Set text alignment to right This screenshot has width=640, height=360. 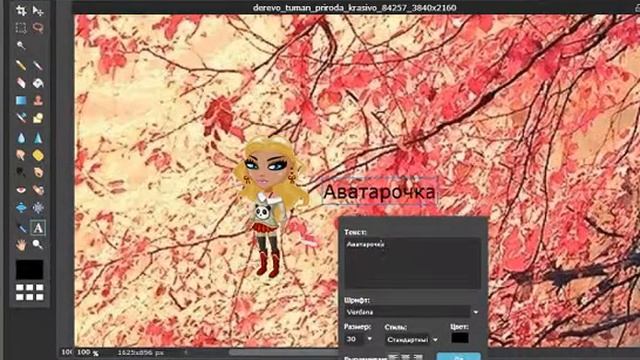coord(417,357)
